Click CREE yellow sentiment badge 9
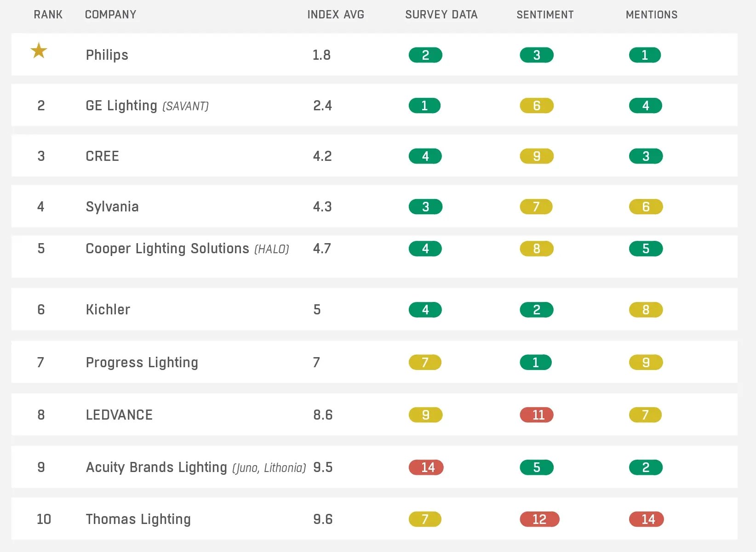756x552 pixels. tap(537, 156)
